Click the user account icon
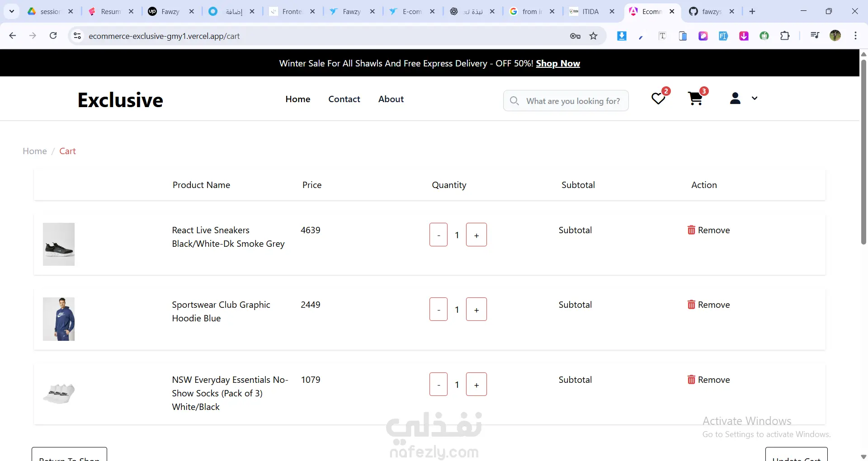Screen dimensions: 868x461 coord(735,98)
